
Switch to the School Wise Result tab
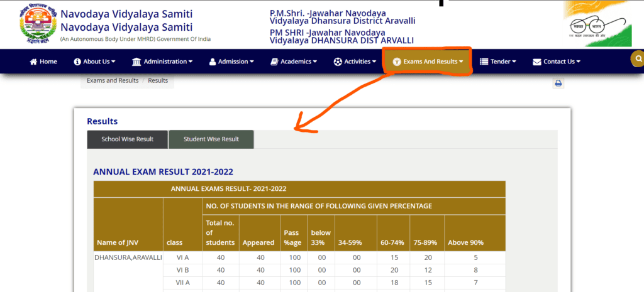pyautogui.click(x=127, y=139)
